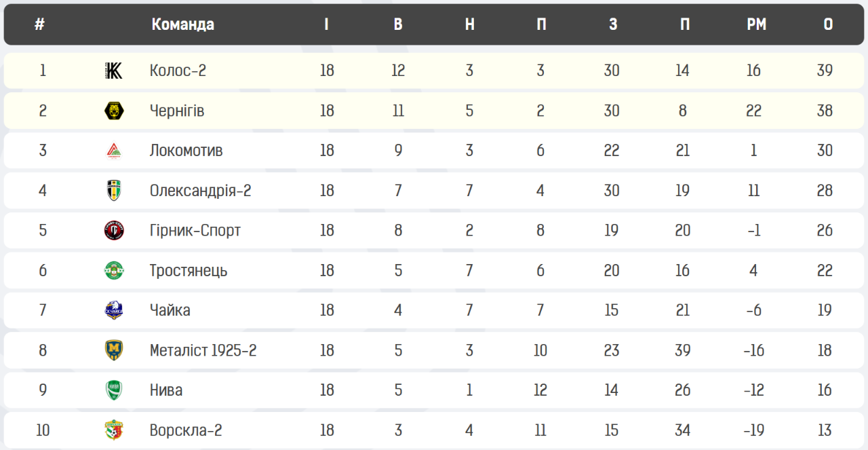Click the Олександрія-2 team crest

(x=114, y=191)
